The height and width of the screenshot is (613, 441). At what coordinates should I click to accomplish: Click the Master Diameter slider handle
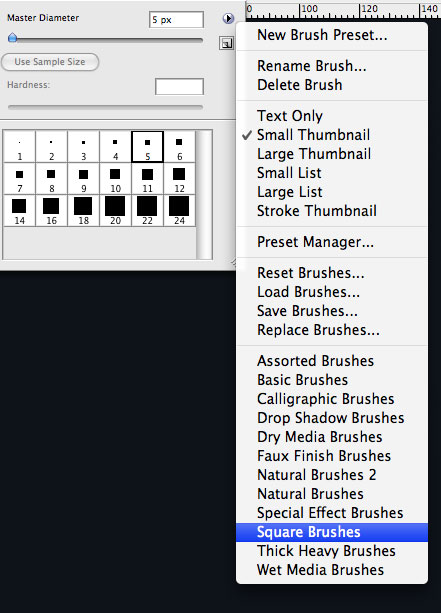(13, 38)
